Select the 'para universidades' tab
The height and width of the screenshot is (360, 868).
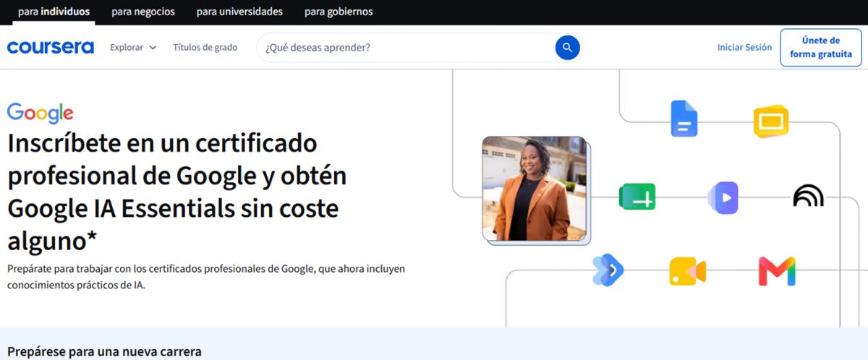[239, 12]
